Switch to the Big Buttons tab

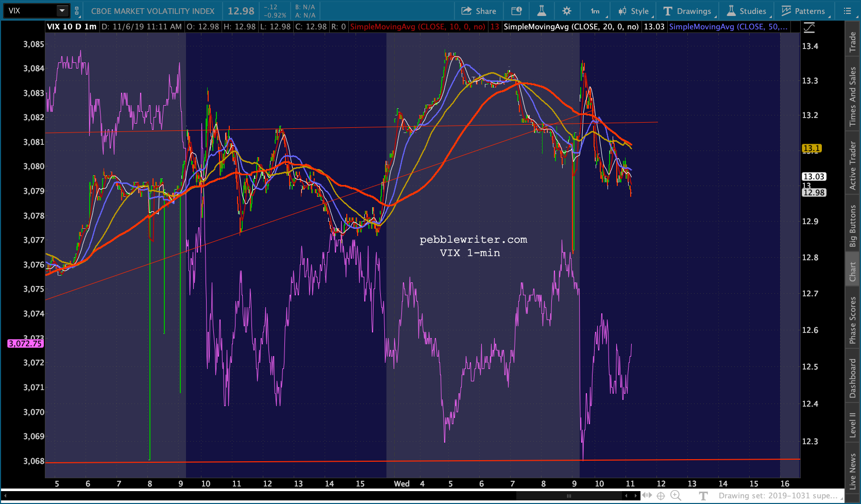point(853,226)
